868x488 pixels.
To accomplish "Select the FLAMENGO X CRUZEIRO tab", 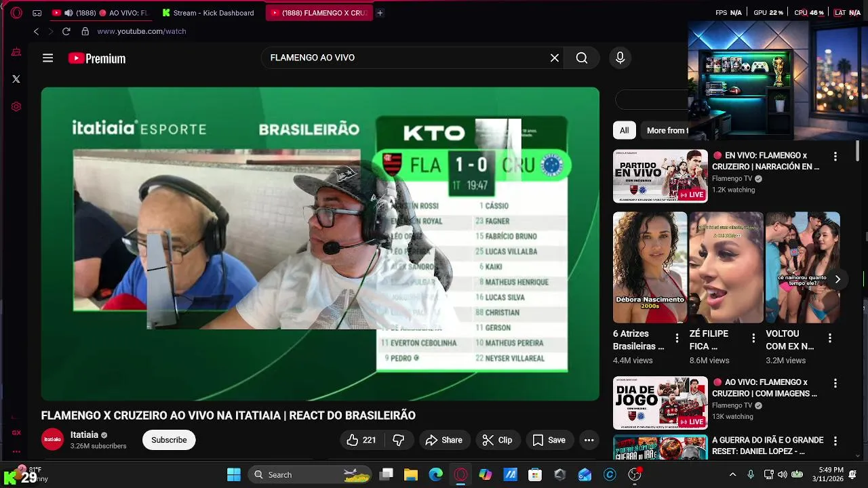I will click(319, 13).
